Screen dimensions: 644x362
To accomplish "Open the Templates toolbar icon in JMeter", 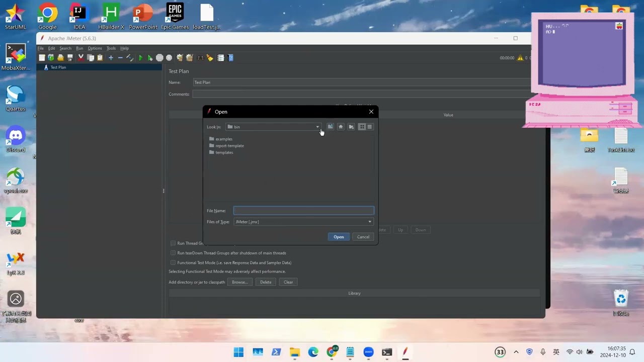I will point(51,58).
